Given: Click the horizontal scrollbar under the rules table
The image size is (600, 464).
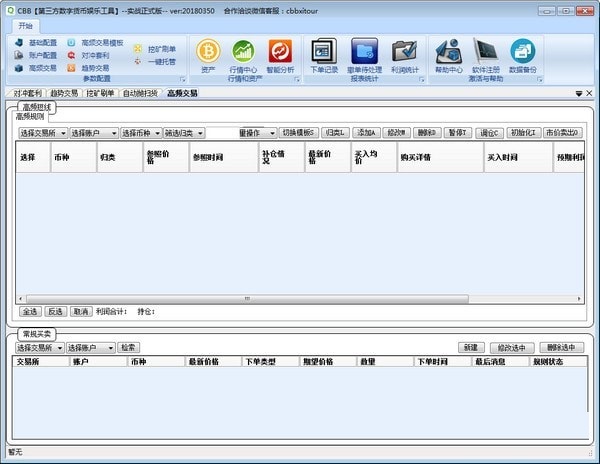Looking at the screenshot, I should click(250, 298).
